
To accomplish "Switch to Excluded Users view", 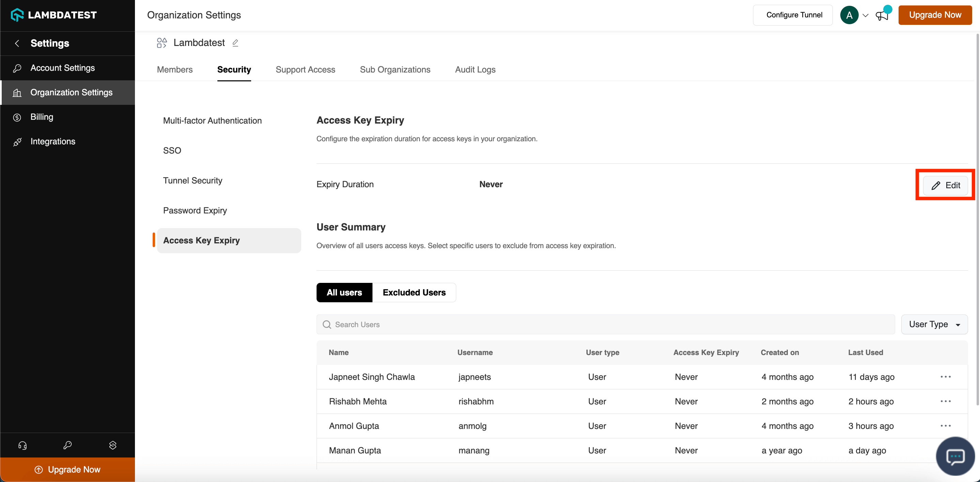I will coord(414,292).
